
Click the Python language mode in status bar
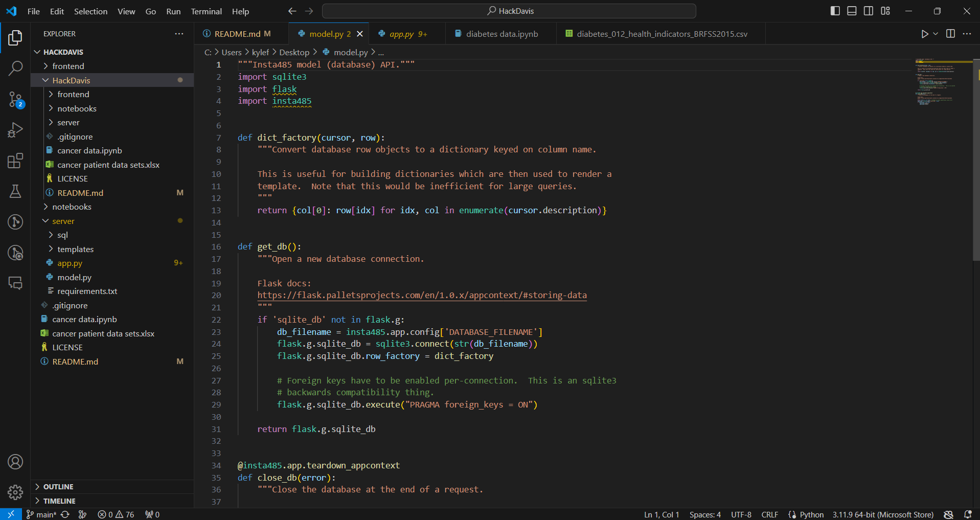click(x=811, y=514)
